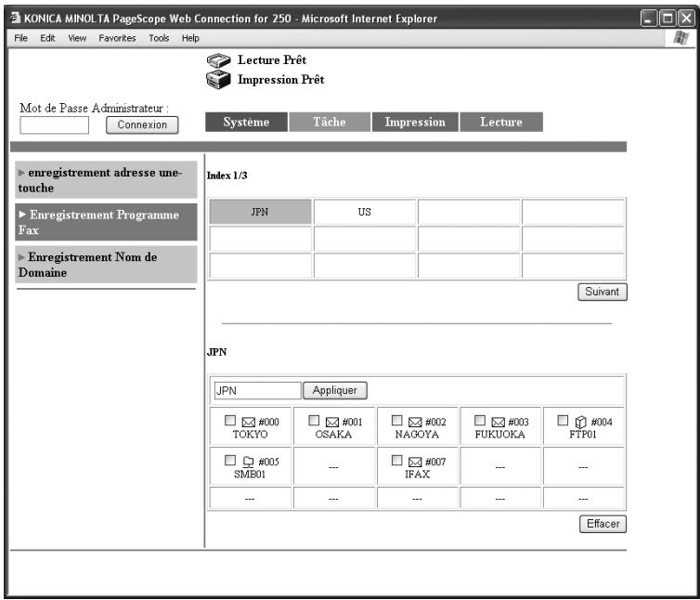
Task: Focus the administrator password field
Action: [x=54, y=125]
